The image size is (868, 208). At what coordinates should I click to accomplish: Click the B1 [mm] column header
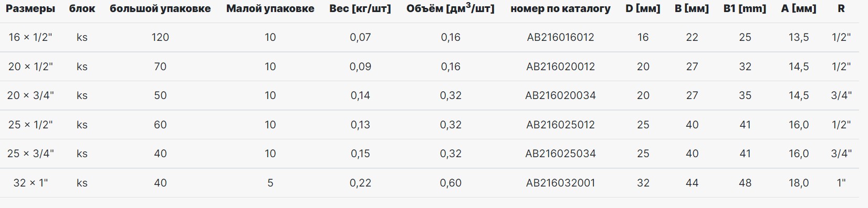[x=745, y=9]
